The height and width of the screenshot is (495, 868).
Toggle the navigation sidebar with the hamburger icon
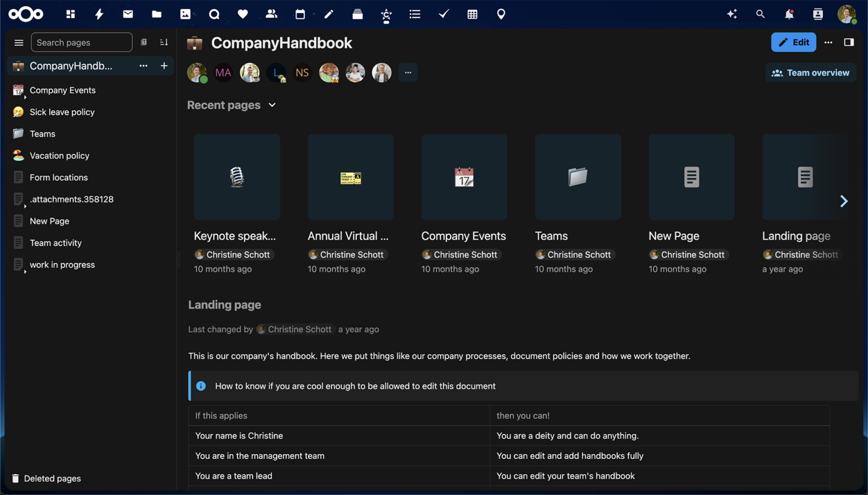[x=19, y=42]
